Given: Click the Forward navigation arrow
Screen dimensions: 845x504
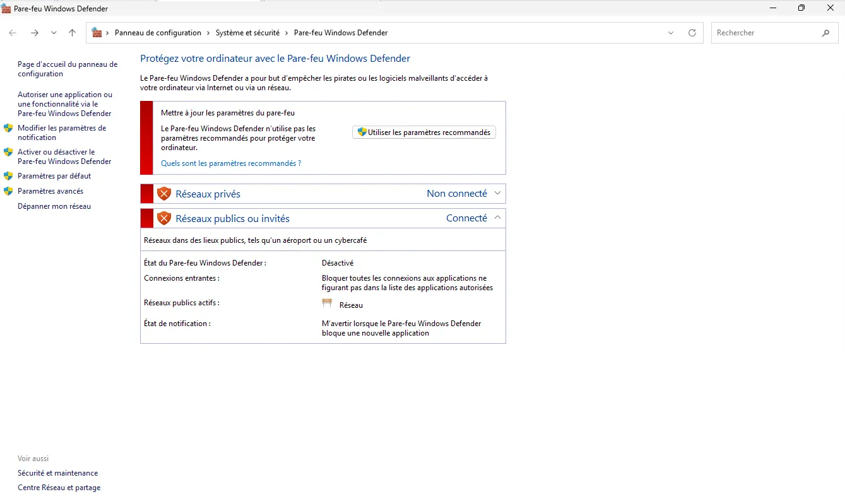Looking at the screenshot, I should tap(35, 33).
